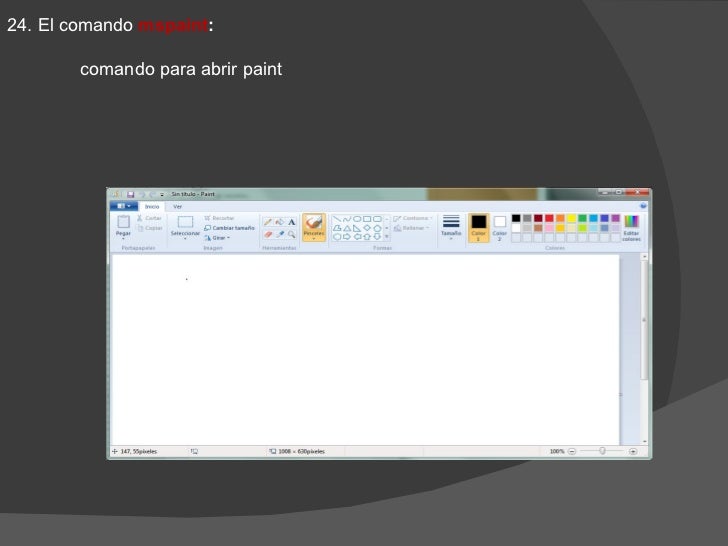This screenshot has height=546, width=728.
Task: Pick the black color swatch
Action: [516, 218]
